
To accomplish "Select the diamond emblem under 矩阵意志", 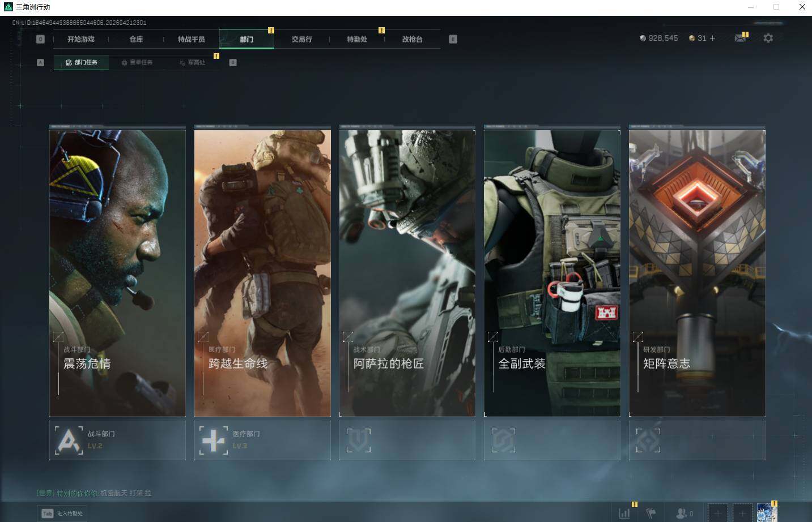I will coord(648,440).
